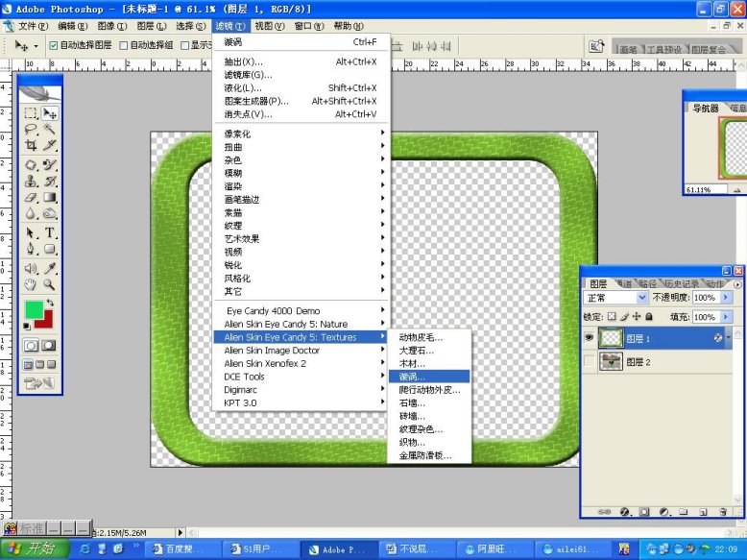
Task: Select the Slice tool
Action: (x=50, y=145)
